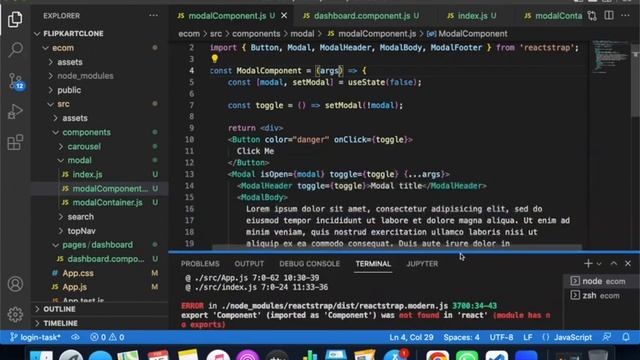This screenshot has height=360, width=640.
Task: Change line ending via LF
Action: [x=528, y=338]
